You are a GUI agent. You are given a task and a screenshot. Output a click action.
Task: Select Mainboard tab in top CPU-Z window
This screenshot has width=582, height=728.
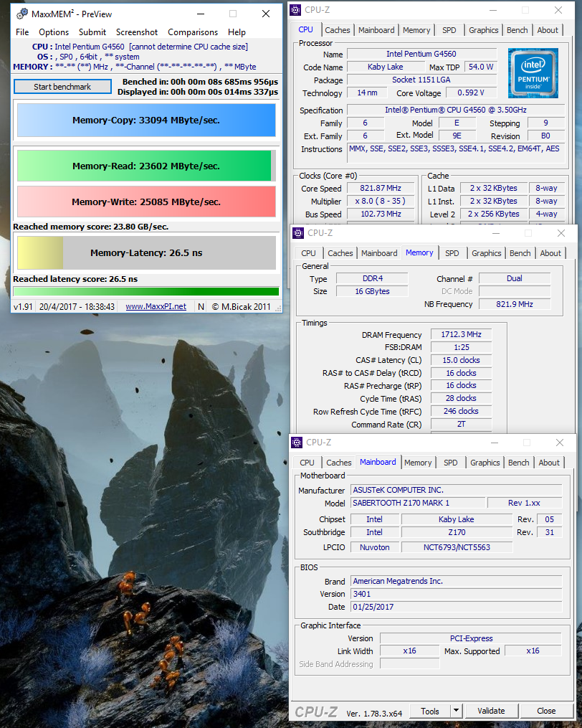(376, 30)
